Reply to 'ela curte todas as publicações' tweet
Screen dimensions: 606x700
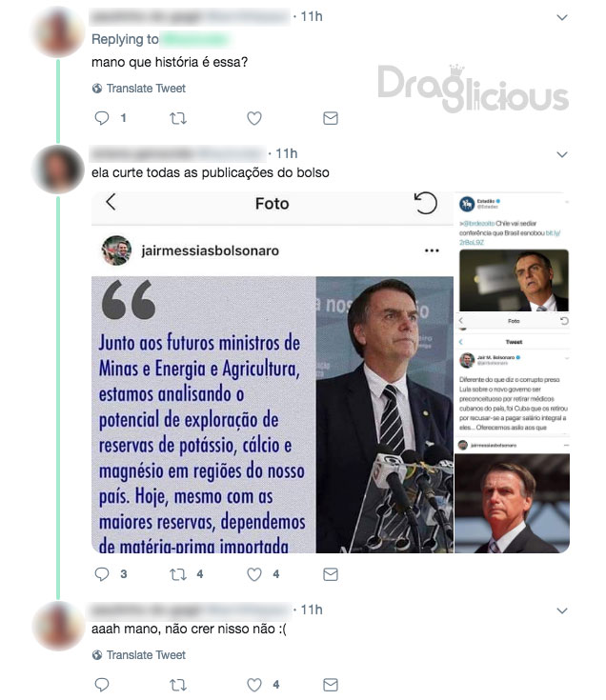(102, 574)
